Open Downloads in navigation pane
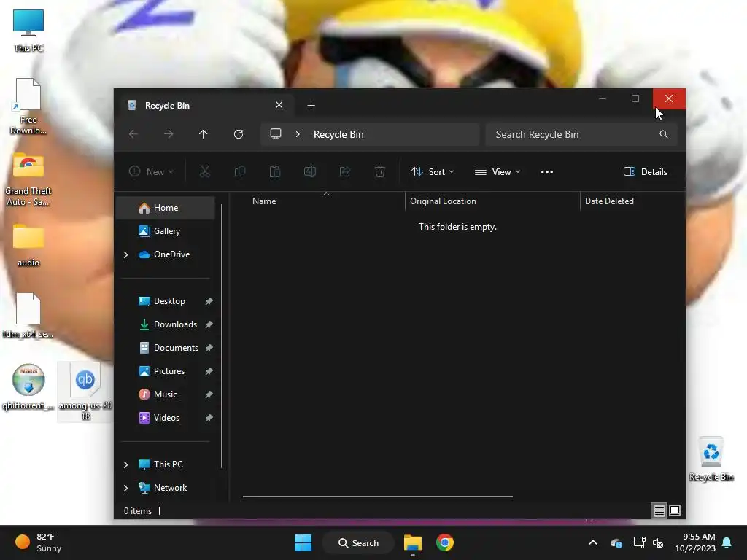Screen dimensions: 747x560 coord(166,324)
